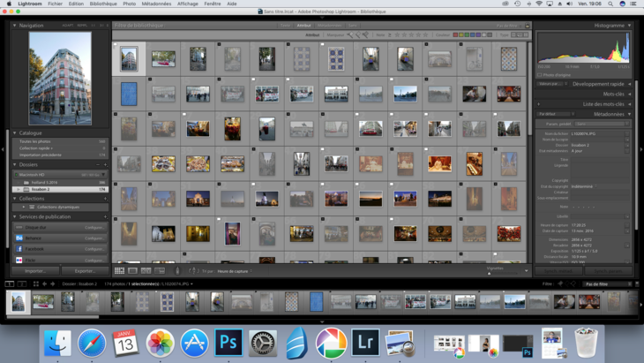Configure the Behance publish service
Screen dimensions: 644x363
[x=94, y=238]
